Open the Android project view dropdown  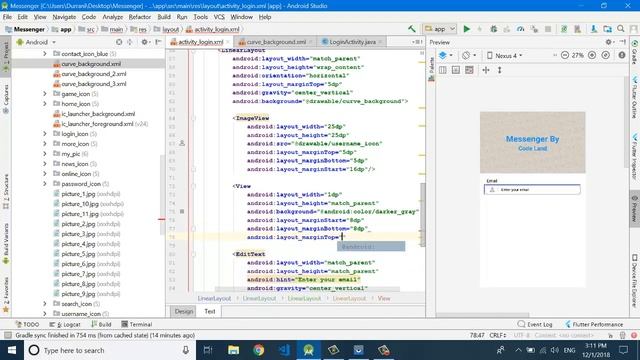[36, 42]
